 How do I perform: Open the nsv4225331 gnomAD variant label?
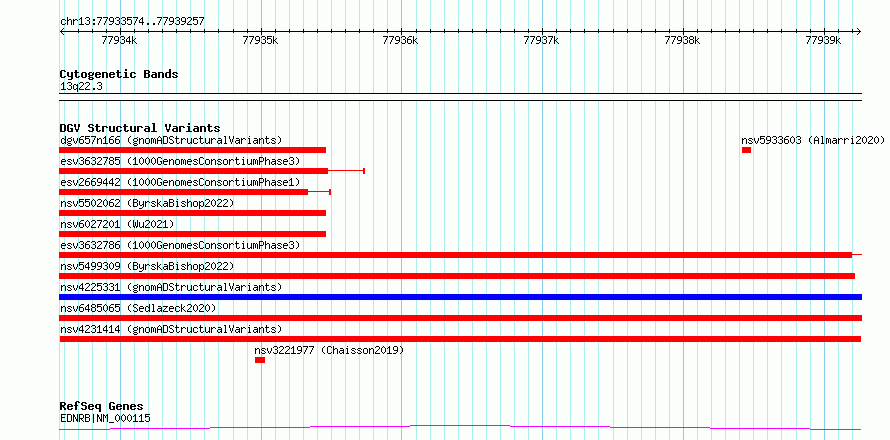[x=171, y=287]
